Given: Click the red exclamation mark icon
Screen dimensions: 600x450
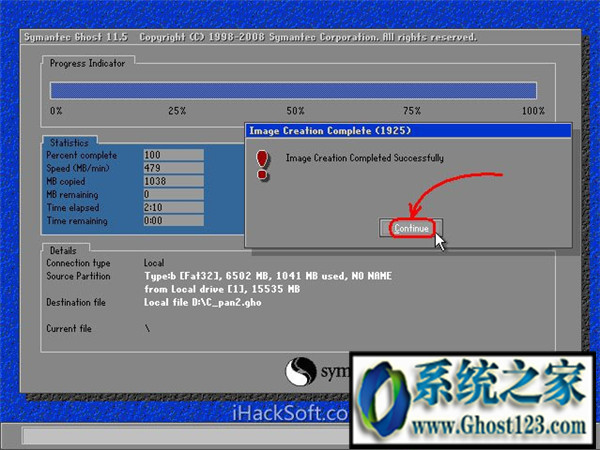Looking at the screenshot, I should (262, 165).
